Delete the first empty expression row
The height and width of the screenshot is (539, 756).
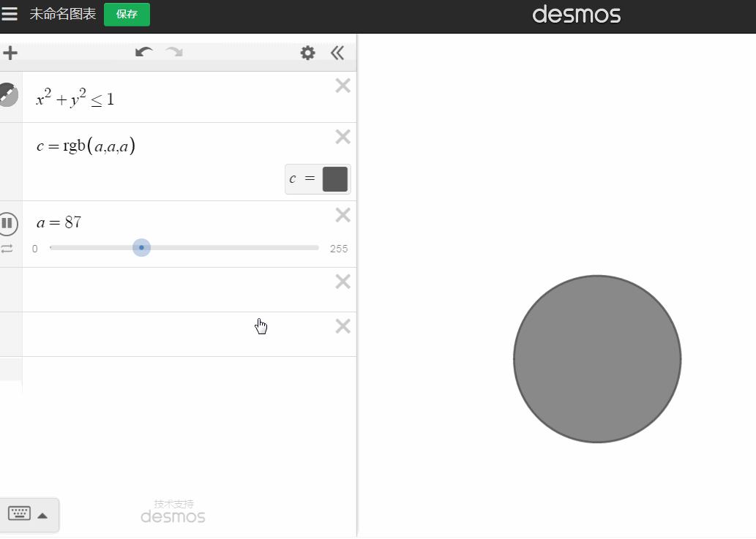point(343,282)
